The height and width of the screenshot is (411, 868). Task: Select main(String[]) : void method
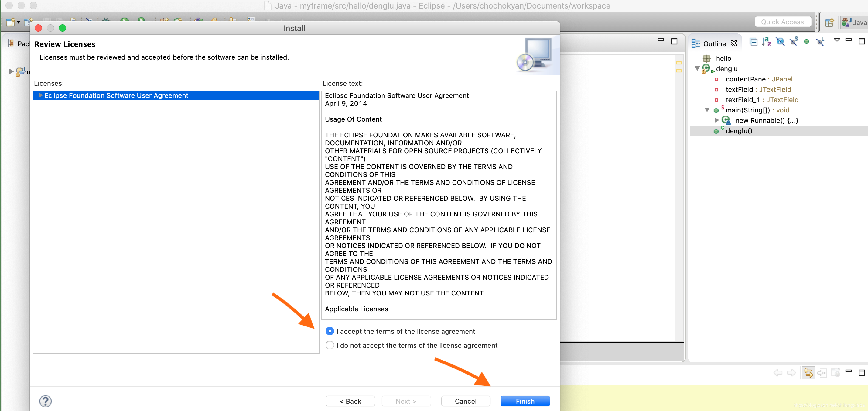point(757,110)
